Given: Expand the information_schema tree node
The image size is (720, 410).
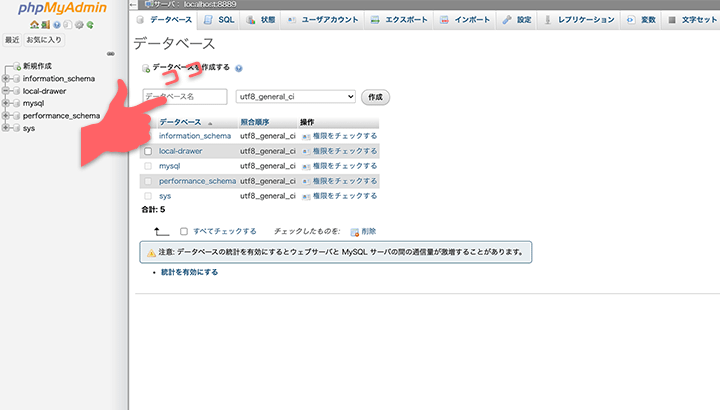Looking at the screenshot, I should click(6, 78).
